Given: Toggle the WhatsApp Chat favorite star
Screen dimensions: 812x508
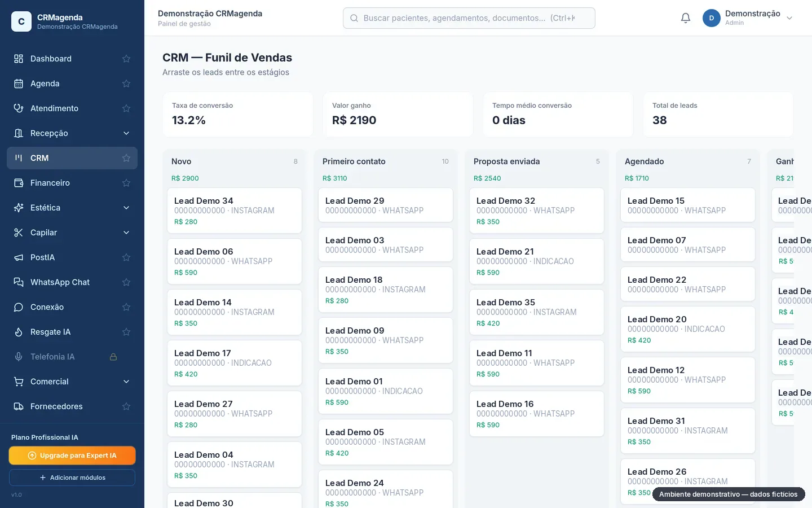Looking at the screenshot, I should 126,282.
